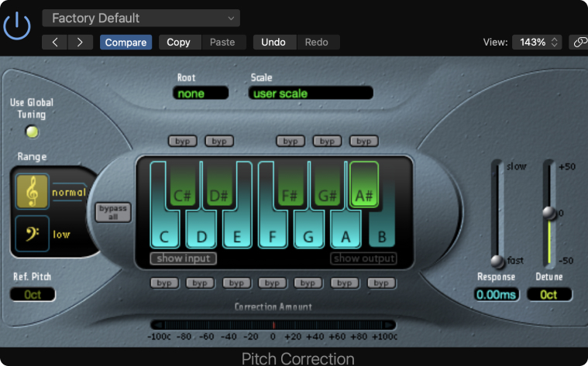The image size is (588, 366).
Task: Bypass the A# note with byp
Action: tap(364, 142)
